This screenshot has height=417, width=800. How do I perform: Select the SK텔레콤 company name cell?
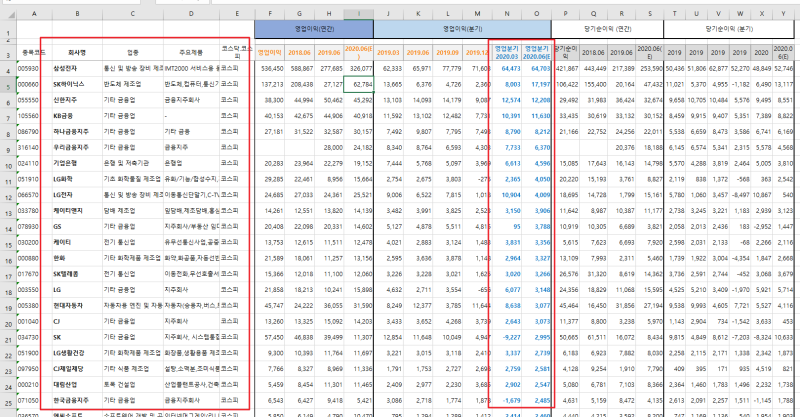pos(77,274)
